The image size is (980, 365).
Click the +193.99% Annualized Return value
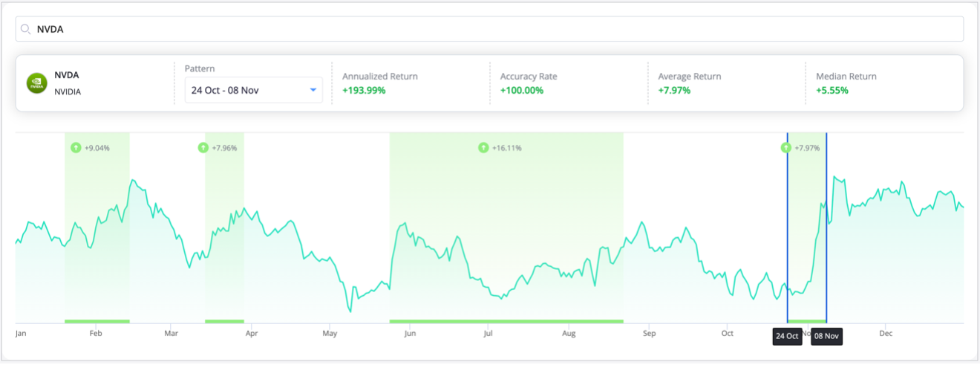tap(364, 91)
